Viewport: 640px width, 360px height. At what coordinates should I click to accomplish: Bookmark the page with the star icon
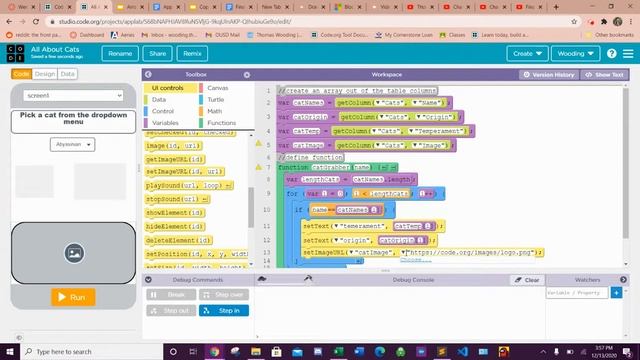574,22
